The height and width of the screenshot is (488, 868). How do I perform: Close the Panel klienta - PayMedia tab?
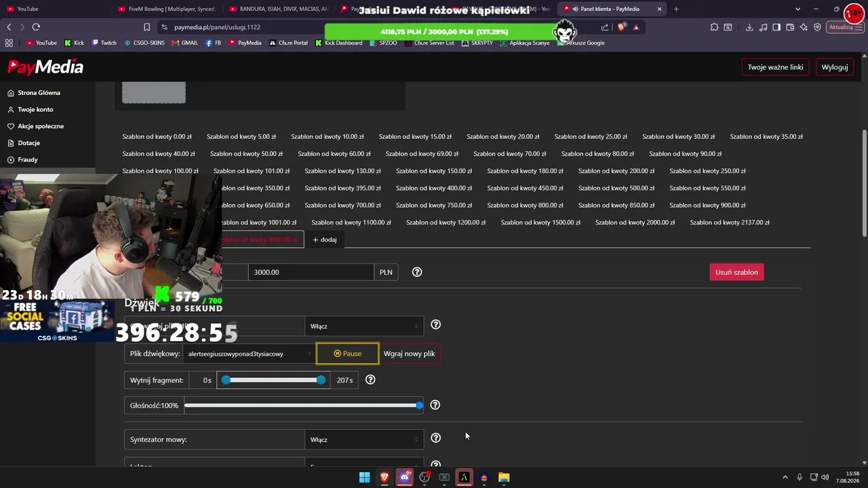pyautogui.click(x=659, y=9)
